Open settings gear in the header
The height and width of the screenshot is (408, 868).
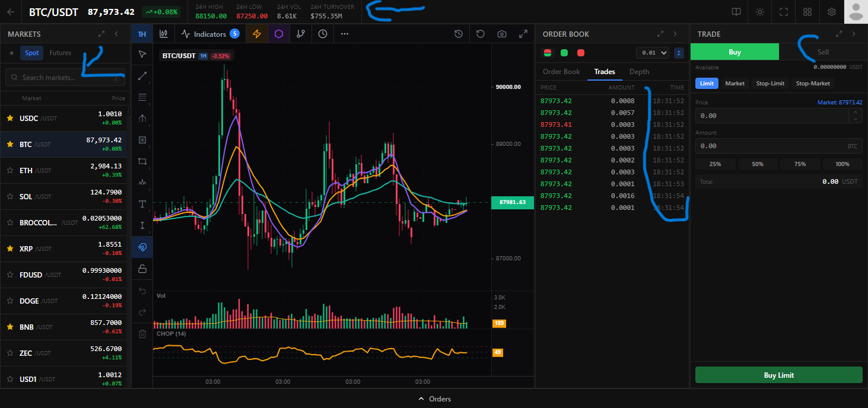(832, 12)
